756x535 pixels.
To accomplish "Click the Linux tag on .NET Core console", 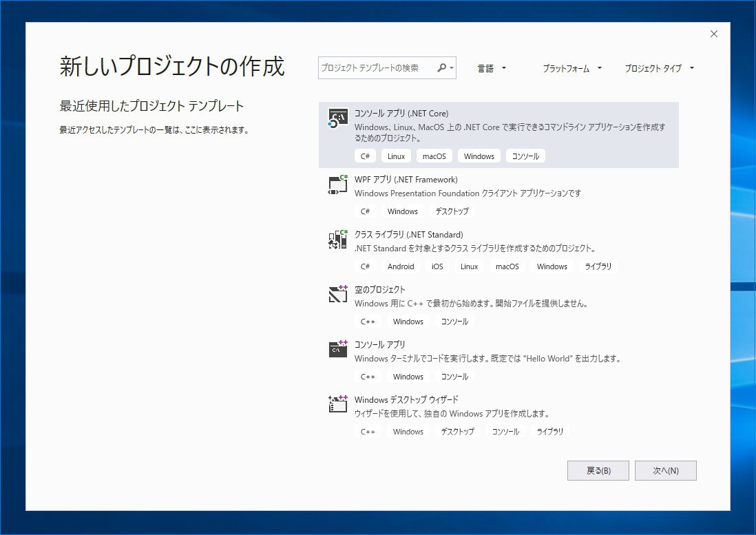I will pos(397,156).
